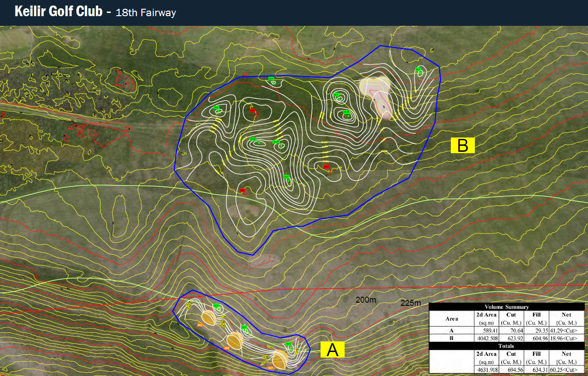Click the 200m distance marker label

pos(366,300)
